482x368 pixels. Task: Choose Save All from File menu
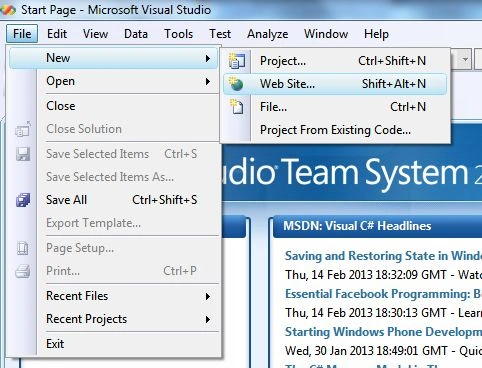[x=113, y=200]
